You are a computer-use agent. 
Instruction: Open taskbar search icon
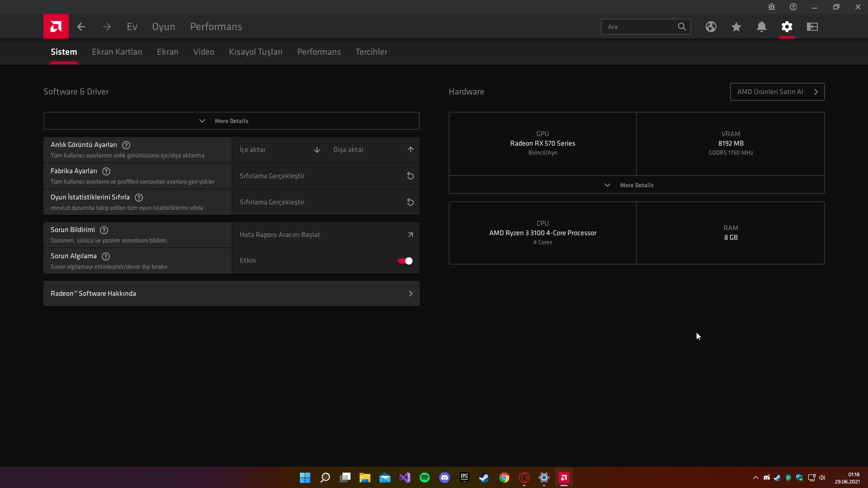click(325, 478)
